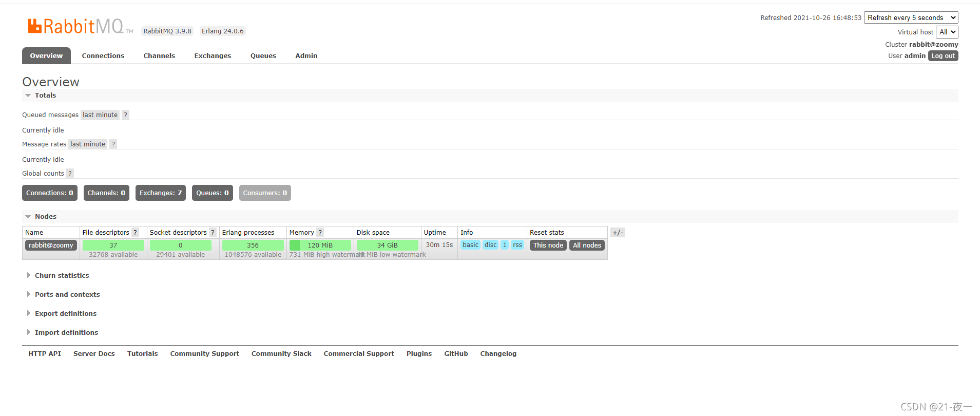Click the 1 info tag
The width and height of the screenshot is (980, 416).
505,245
